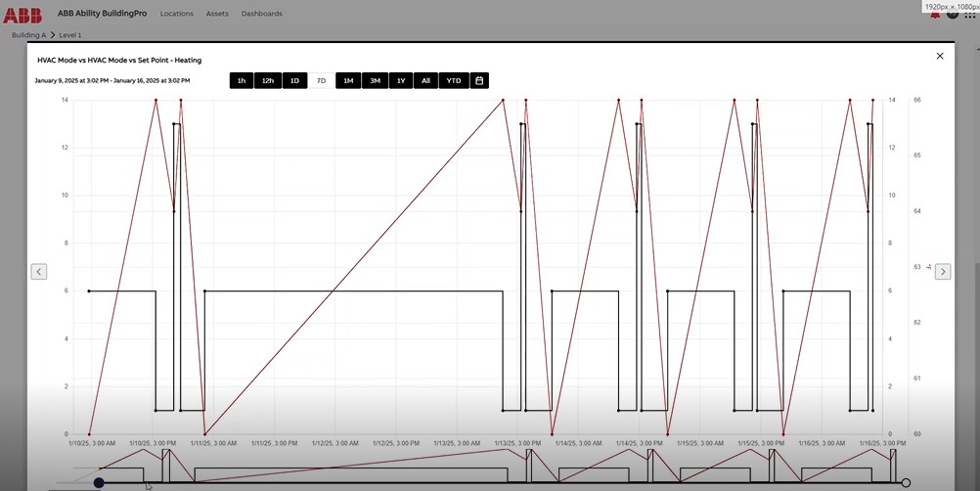
Task: Navigate to Building A breadcrumb
Action: [28, 34]
